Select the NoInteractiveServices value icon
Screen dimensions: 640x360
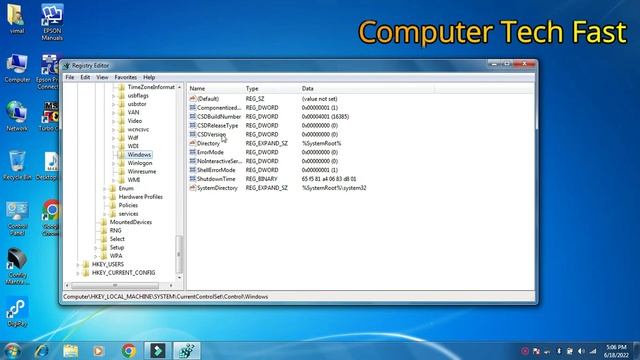pos(193,161)
